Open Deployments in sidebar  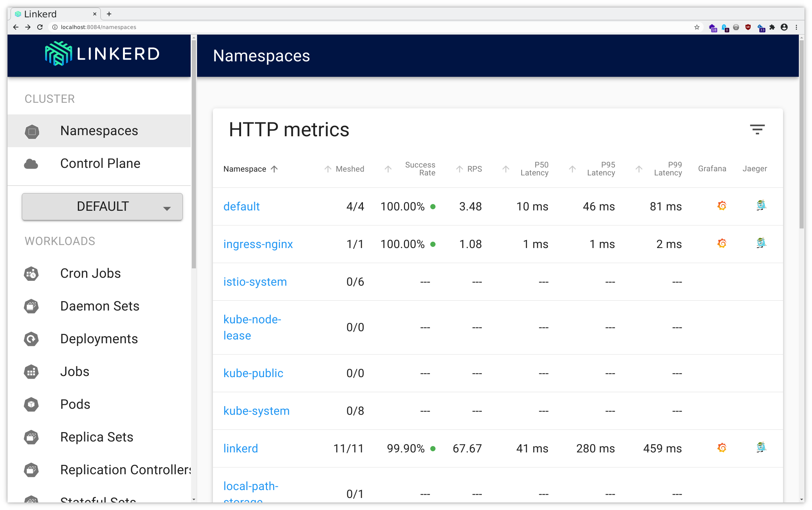[x=99, y=339]
